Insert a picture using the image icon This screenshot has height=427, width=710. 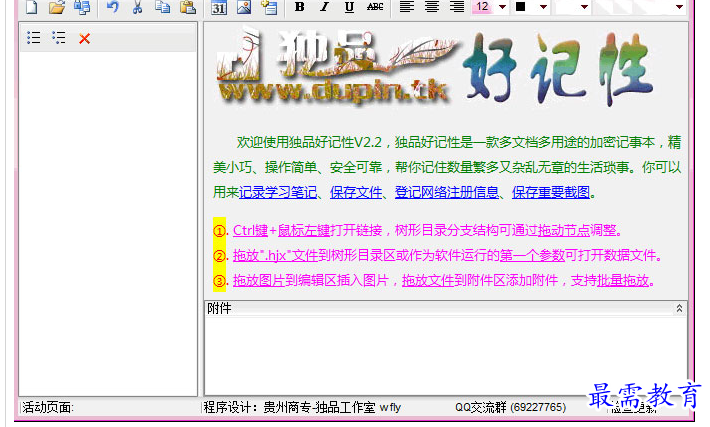[x=244, y=7]
